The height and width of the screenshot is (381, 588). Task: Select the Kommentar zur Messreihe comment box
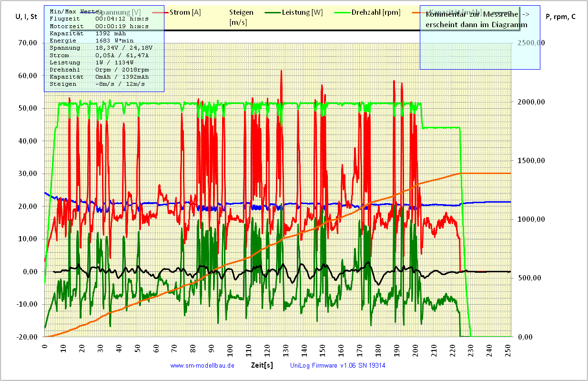479,37
